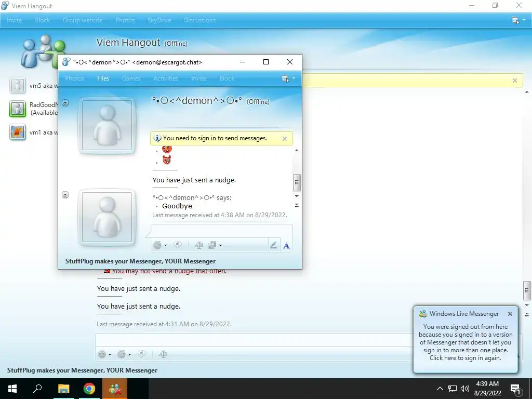
Task: Open Windows Start menu
Action: click(12, 389)
